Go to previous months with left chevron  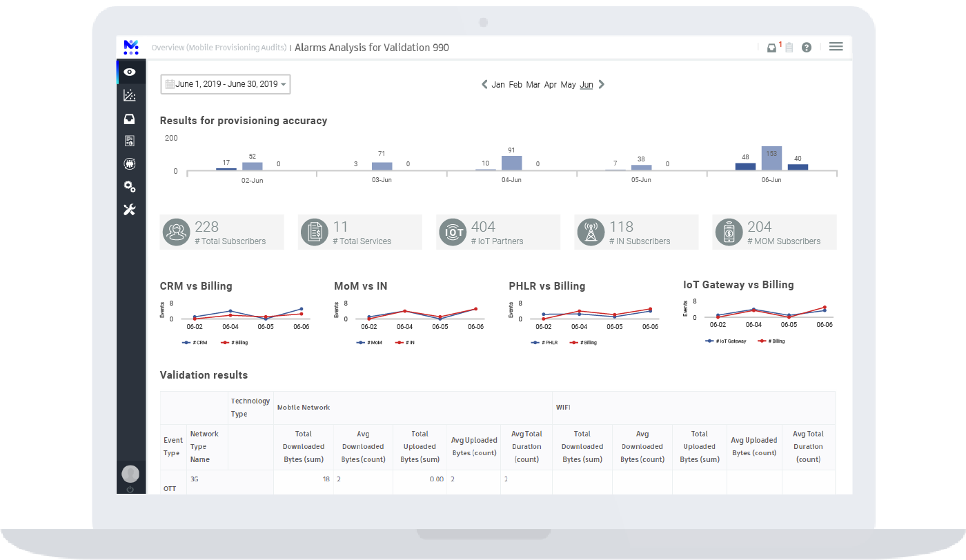[484, 84]
